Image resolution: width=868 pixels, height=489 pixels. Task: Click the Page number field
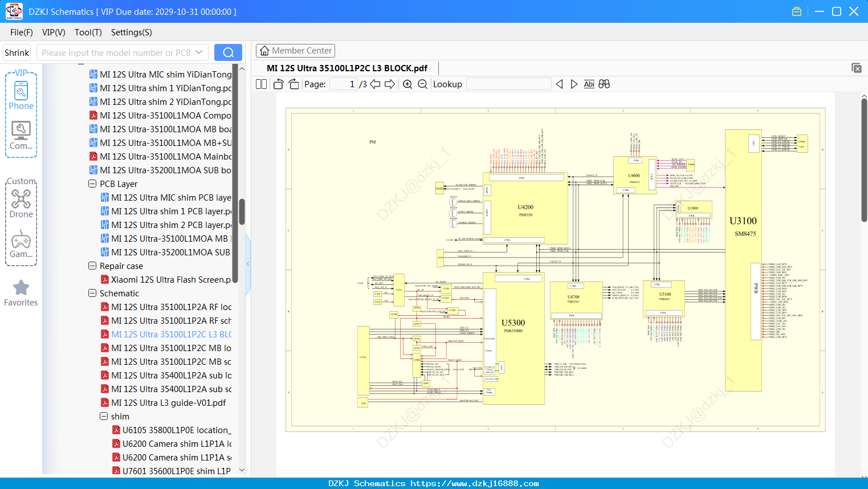click(344, 84)
